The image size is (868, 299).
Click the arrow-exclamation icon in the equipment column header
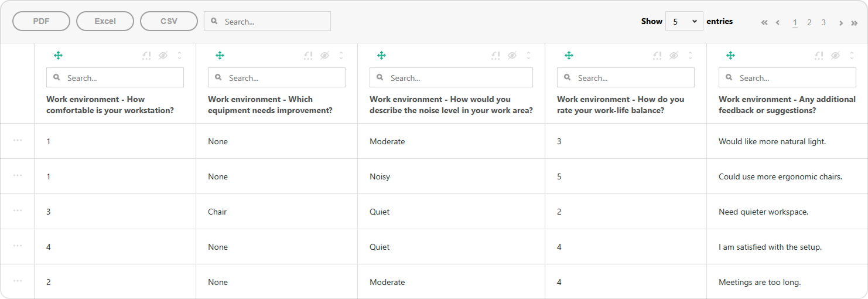309,56
